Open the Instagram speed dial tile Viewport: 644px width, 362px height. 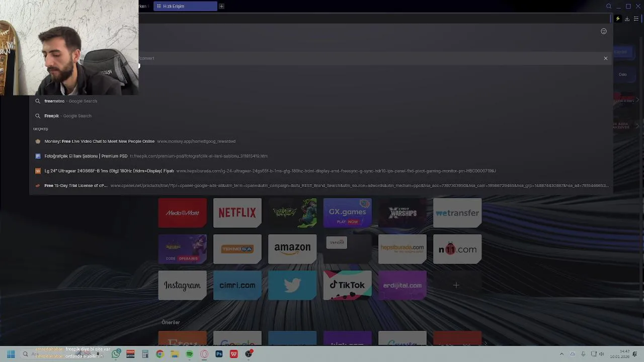[182, 285]
